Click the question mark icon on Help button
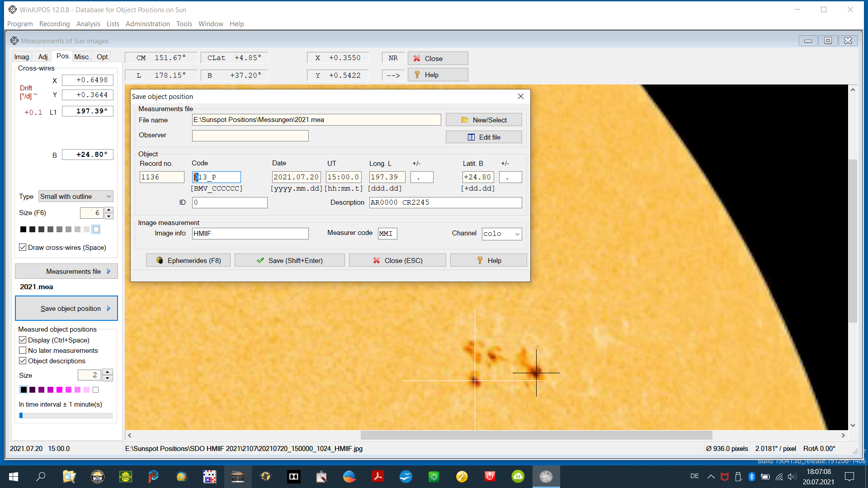The height and width of the screenshot is (488, 868). coord(479,260)
